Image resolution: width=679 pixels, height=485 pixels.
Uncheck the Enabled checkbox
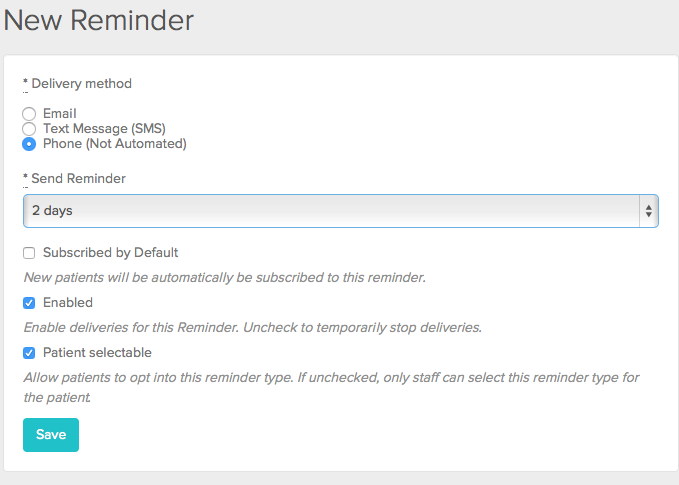[29, 303]
